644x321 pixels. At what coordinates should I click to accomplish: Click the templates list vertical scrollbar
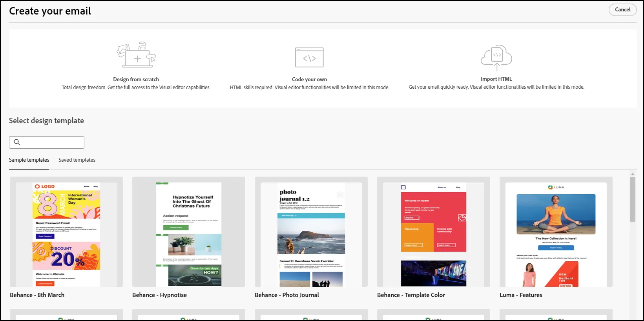tap(633, 199)
